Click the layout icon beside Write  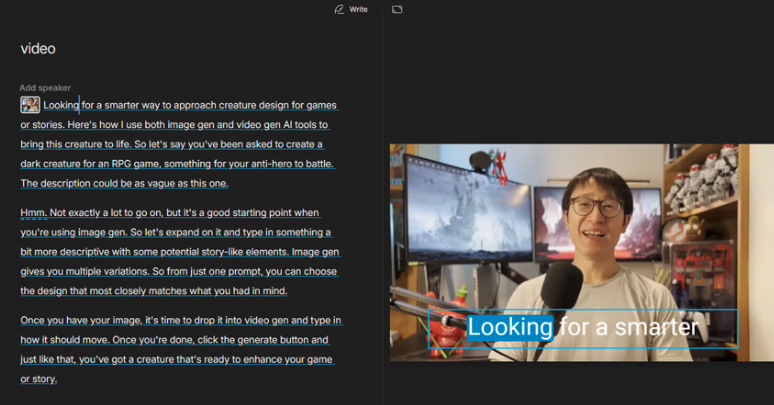pyautogui.click(x=397, y=9)
